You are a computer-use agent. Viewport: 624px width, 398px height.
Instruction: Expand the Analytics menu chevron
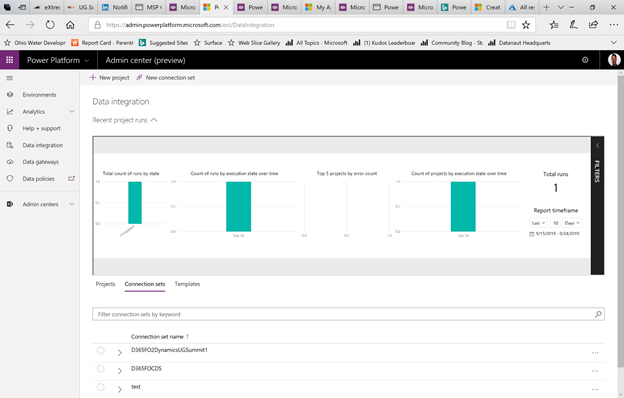72,111
